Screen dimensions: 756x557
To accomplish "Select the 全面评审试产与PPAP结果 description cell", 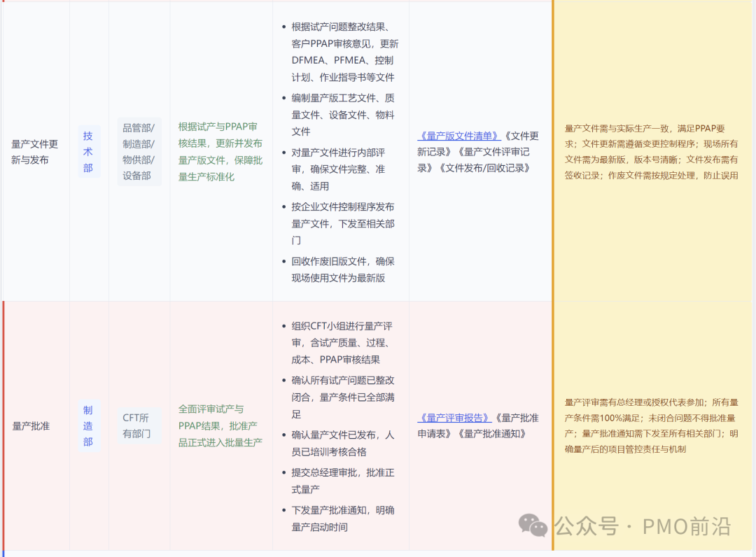I will tap(219, 425).
